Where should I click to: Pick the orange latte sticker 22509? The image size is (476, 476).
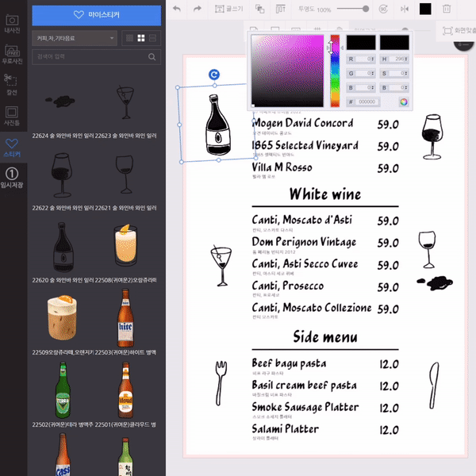[62, 317]
